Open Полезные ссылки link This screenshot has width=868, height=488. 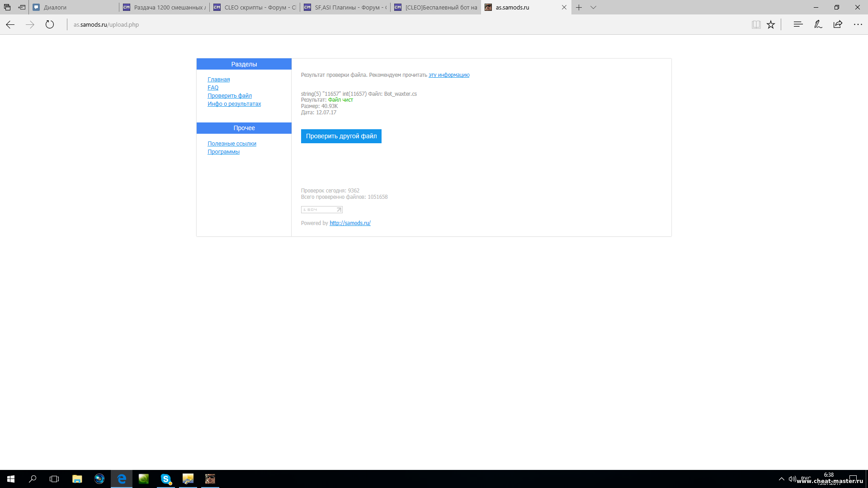click(x=231, y=144)
